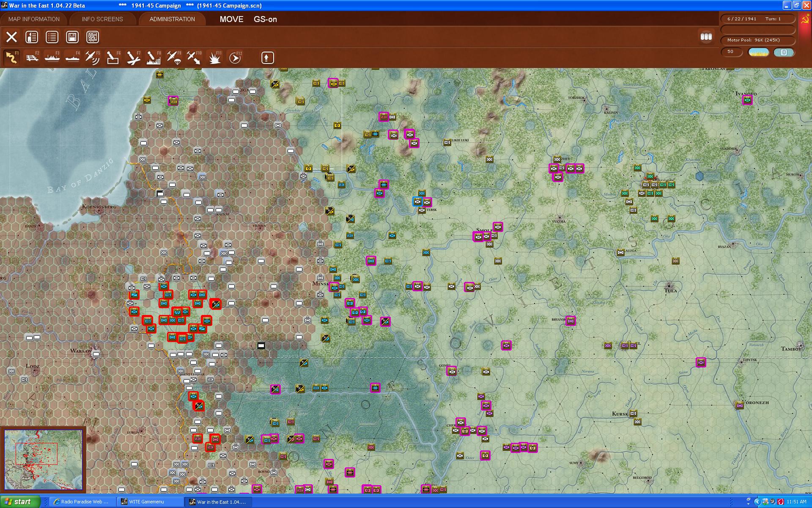The width and height of the screenshot is (812, 508).
Task: Click the floppy disk Save Game icon
Action: pyautogui.click(x=72, y=37)
